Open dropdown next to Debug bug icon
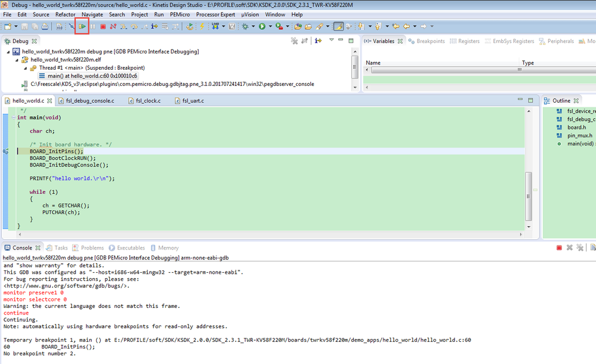The image size is (596, 364). [x=253, y=26]
